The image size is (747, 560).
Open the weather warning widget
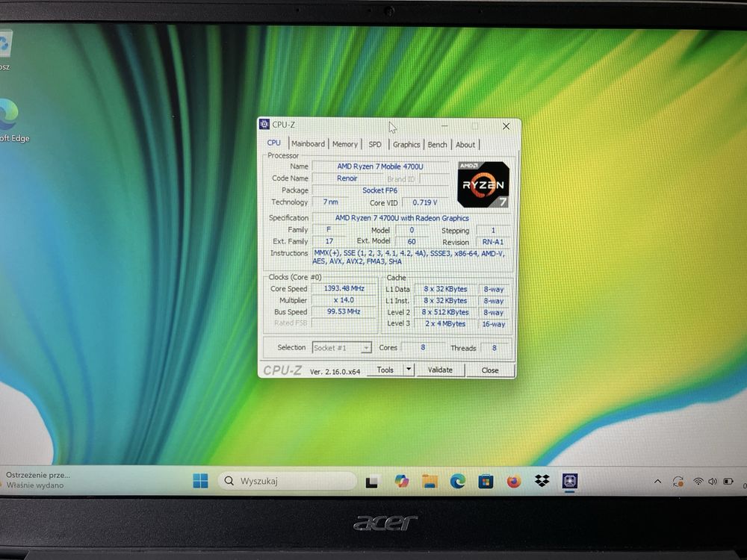click(x=36, y=480)
